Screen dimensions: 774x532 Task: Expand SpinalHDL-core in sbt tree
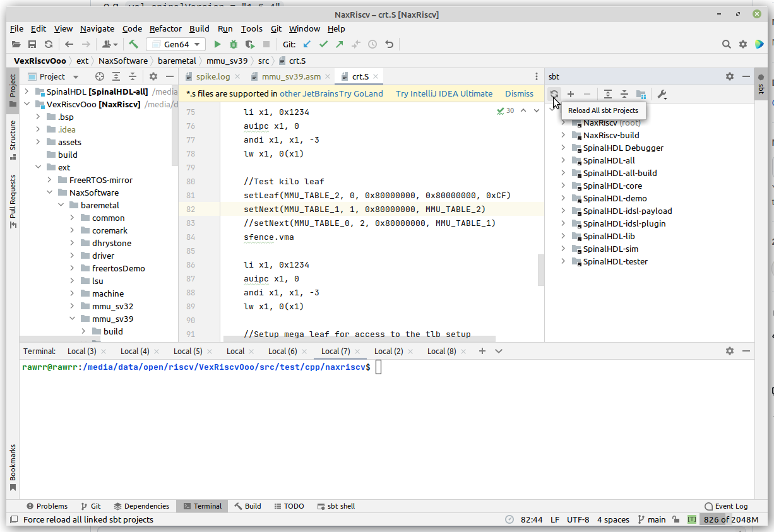click(563, 186)
